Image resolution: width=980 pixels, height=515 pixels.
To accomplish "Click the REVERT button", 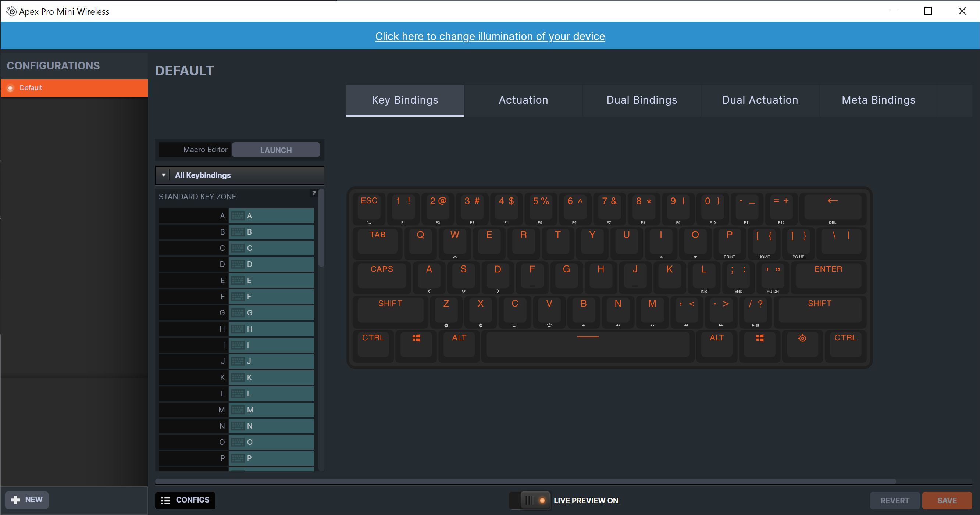I will (x=895, y=501).
